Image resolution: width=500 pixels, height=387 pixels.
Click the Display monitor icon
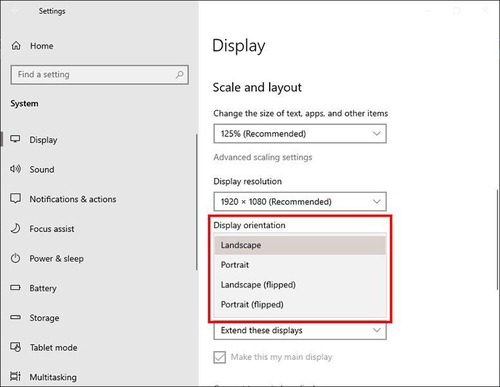coord(15,139)
